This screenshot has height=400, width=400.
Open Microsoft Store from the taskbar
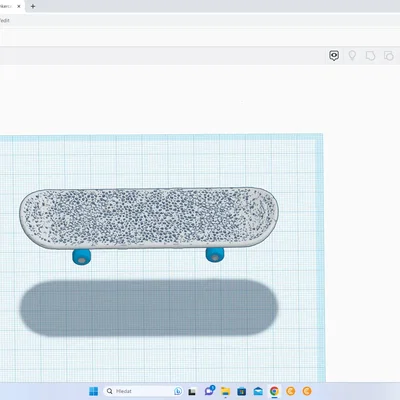(242, 391)
